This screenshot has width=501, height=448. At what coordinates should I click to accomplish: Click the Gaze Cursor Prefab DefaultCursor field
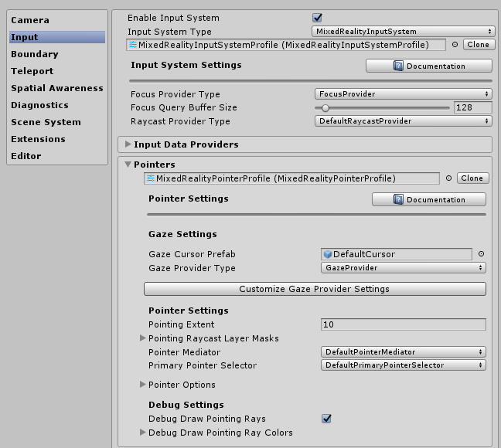pyautogui.click(x=397, y=254)
